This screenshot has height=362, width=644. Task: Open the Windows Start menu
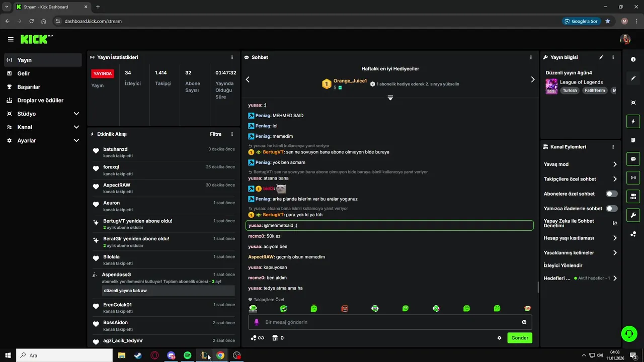pyautogui.click(x=8, y=355)
